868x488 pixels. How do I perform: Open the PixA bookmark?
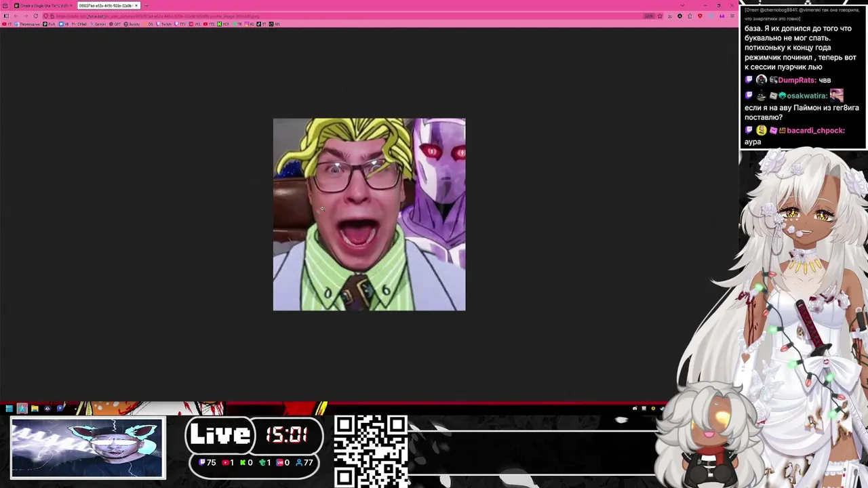pyautogui.click(x=50, y=24)
